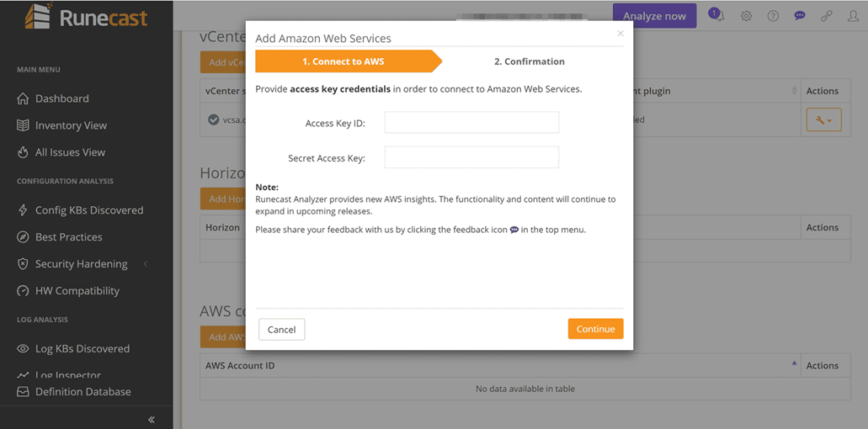Viewport: 868px width, 429px height.
Task: Click the Security Hardening menu label
Action: click(82, 264)
